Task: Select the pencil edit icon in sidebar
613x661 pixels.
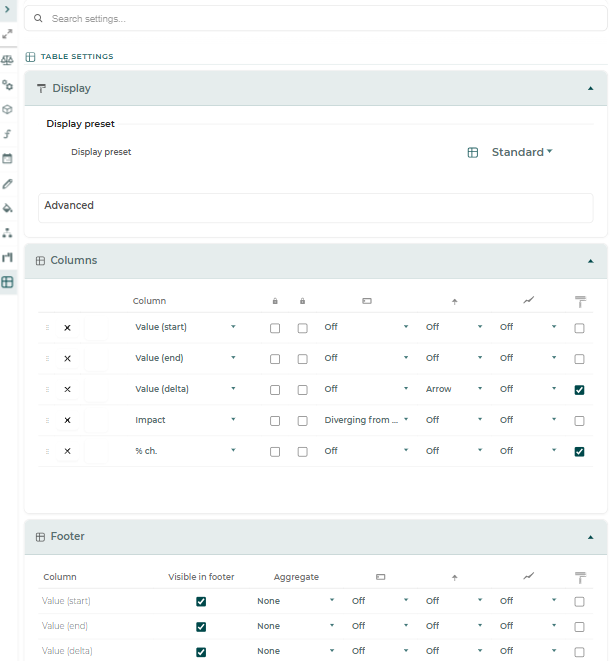Action: 7,183
